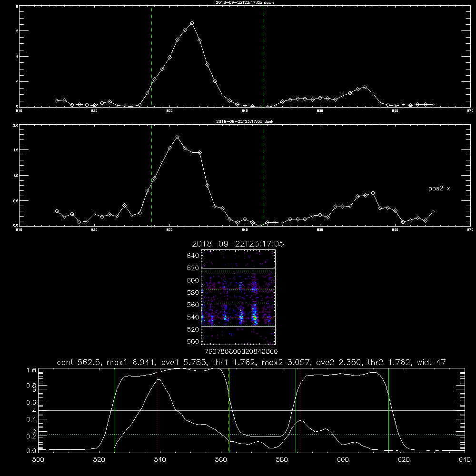
Task: Click the highest data point of the dusk curve
Action: click(x=177, y=137)
